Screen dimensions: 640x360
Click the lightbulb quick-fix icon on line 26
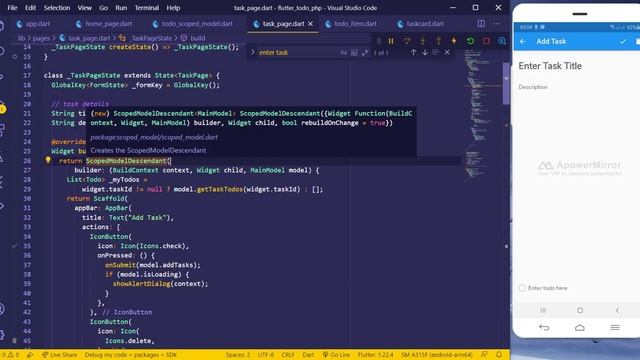click(x=48, y=160)
